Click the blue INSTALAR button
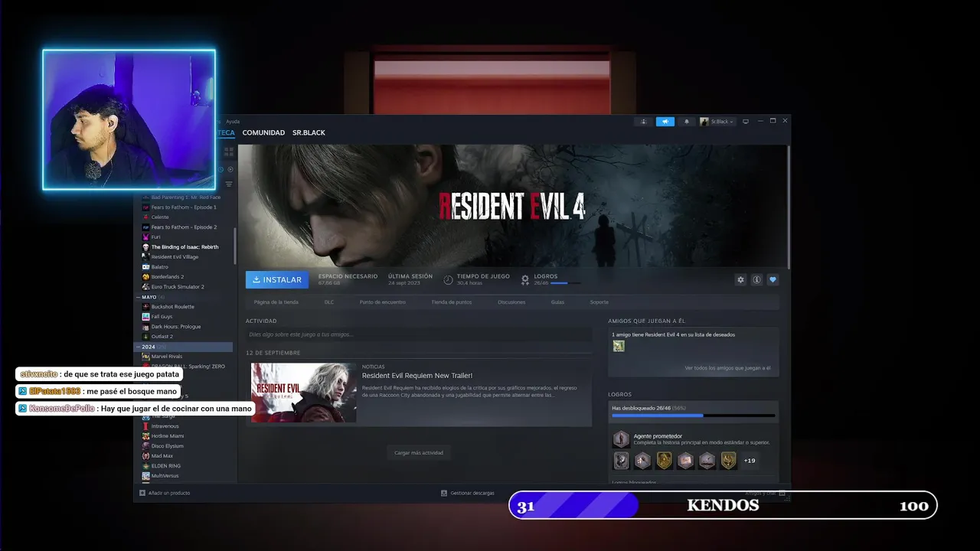The image size is (980, 551). [x=277, y=280]
